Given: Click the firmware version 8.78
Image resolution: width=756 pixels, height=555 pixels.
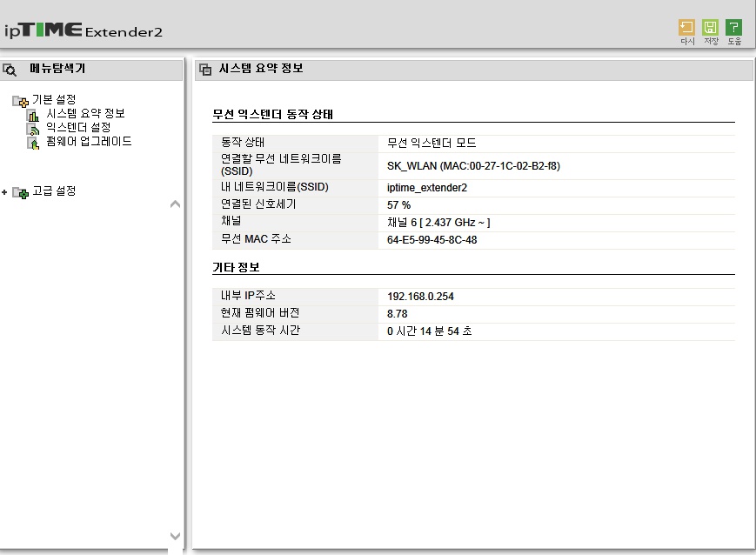Looking at the screenshot, I should click(398, 314).
